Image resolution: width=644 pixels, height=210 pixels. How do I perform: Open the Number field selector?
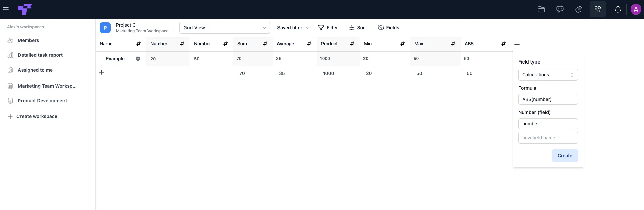548,124
